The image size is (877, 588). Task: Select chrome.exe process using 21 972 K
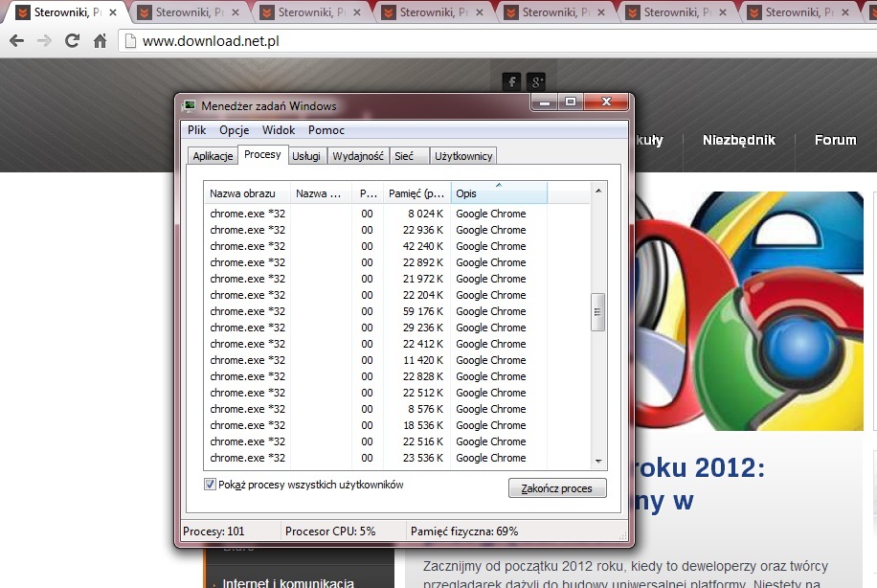point(396,279)
